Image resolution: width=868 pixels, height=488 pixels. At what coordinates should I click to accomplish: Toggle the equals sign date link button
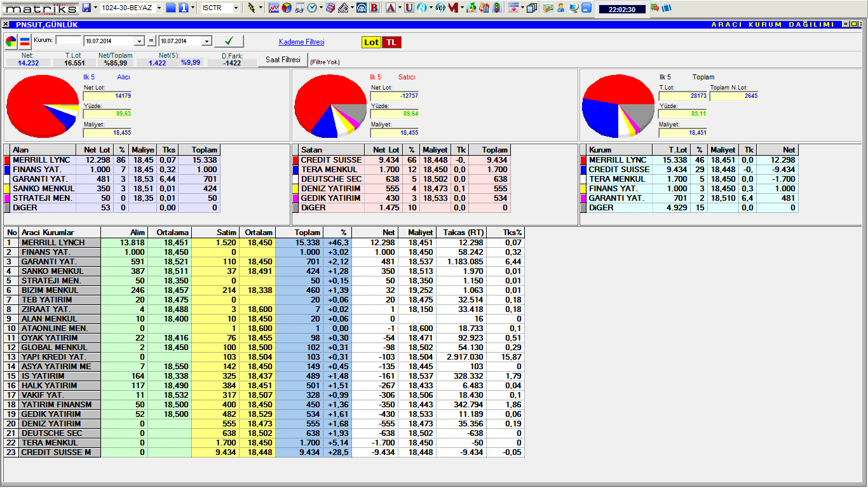pyautogui.click(x=151, y=41)
